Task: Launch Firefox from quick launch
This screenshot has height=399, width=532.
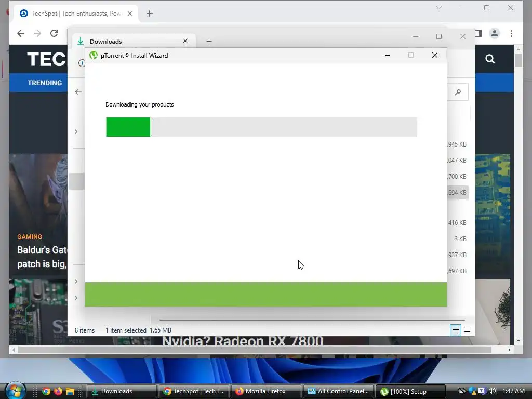Action: tap(58, 391)
